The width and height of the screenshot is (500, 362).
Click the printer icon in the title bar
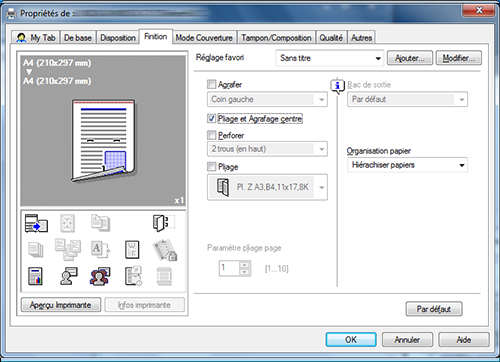(11, 14)
